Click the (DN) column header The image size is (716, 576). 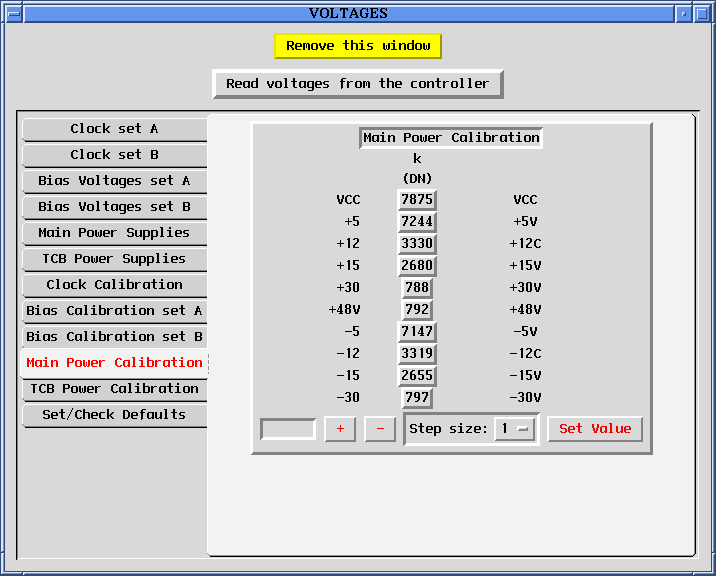[x=417, y=178]
